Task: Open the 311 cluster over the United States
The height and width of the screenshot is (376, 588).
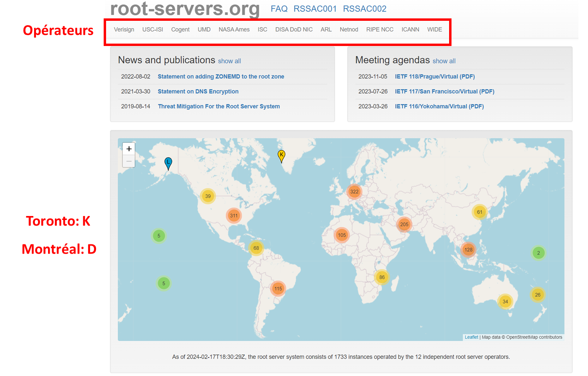Action: (x=234, y=216)
